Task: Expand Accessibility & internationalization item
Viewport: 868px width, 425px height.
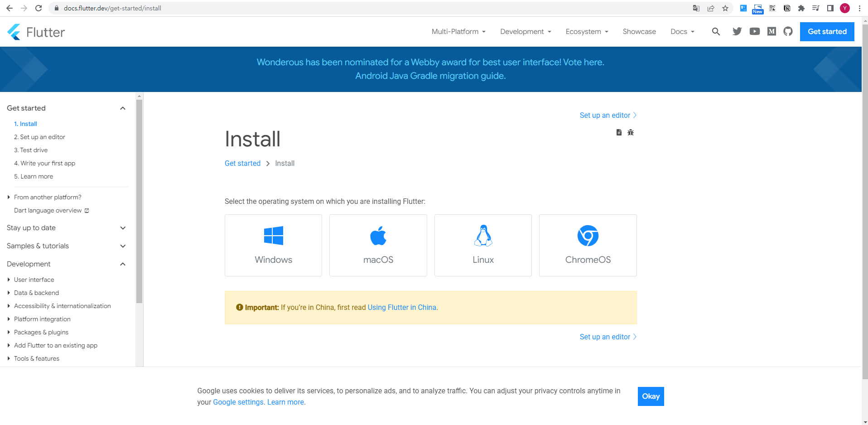Action: (x=59, y=306)
